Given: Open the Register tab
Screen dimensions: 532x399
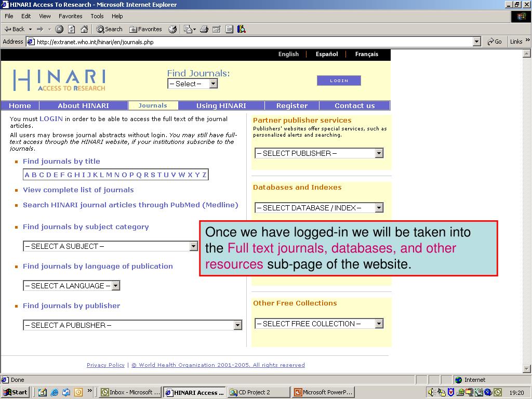Looking at the screenshot, I should click(292, 105).
